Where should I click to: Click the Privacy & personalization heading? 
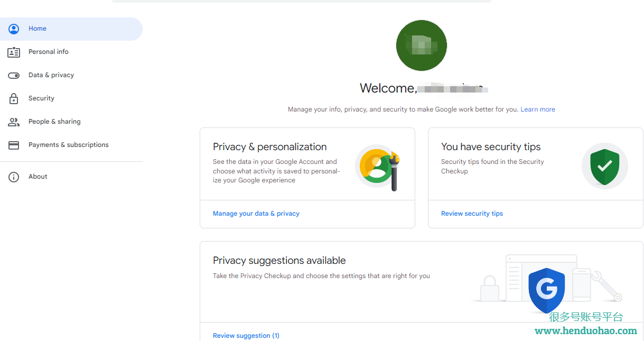tap(270, 147)
